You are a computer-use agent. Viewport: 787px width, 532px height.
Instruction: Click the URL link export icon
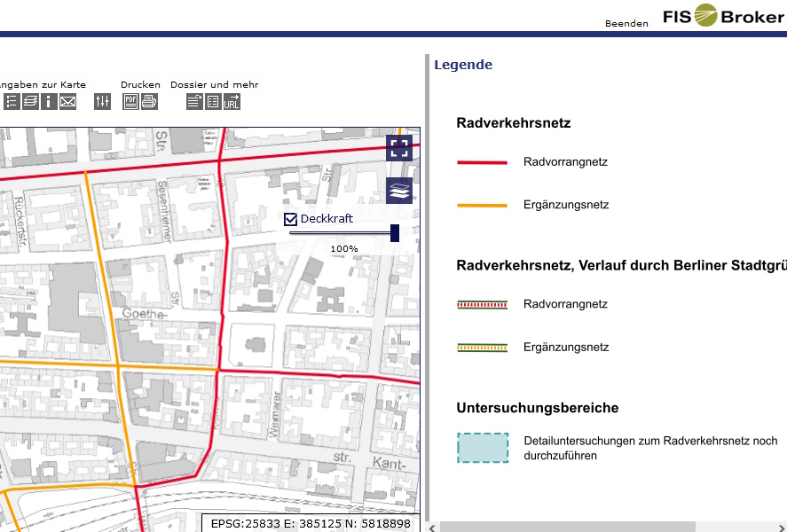pyautogui.click(x=232, y=101)
